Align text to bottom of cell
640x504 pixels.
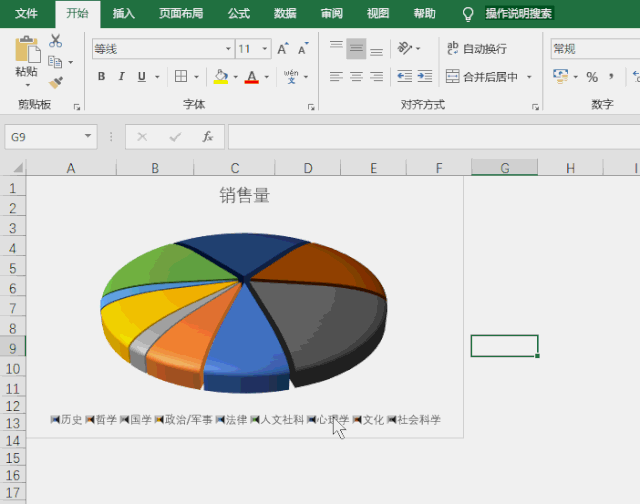pyautogui.click(x=376, y=50)
